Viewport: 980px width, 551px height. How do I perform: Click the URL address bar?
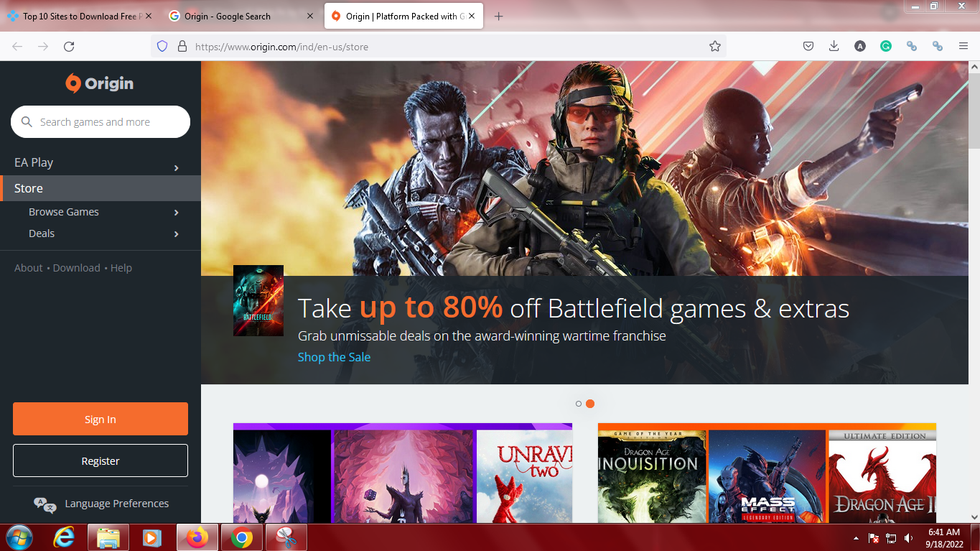pos(438,47)
